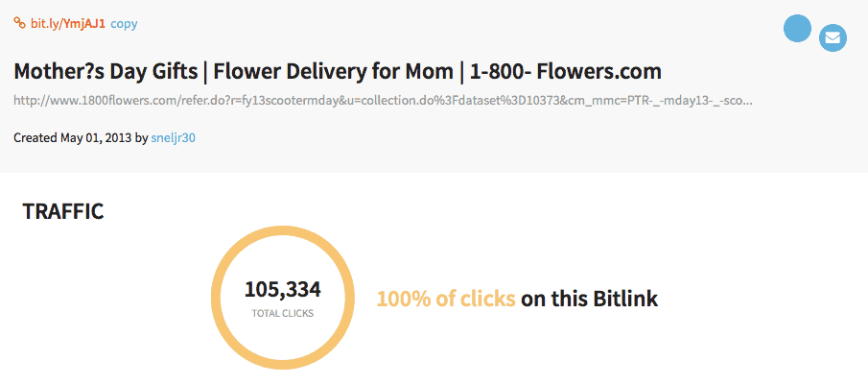Click the 105,334 clicks number
The width and height of the screenshot is (868, 385).
click(x=282, y=289)
